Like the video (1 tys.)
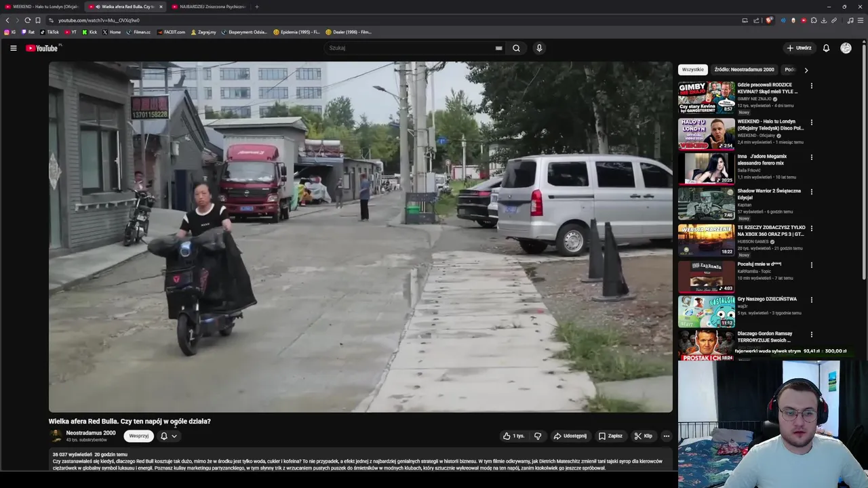868x488 pixels. (x=513, y=436)
